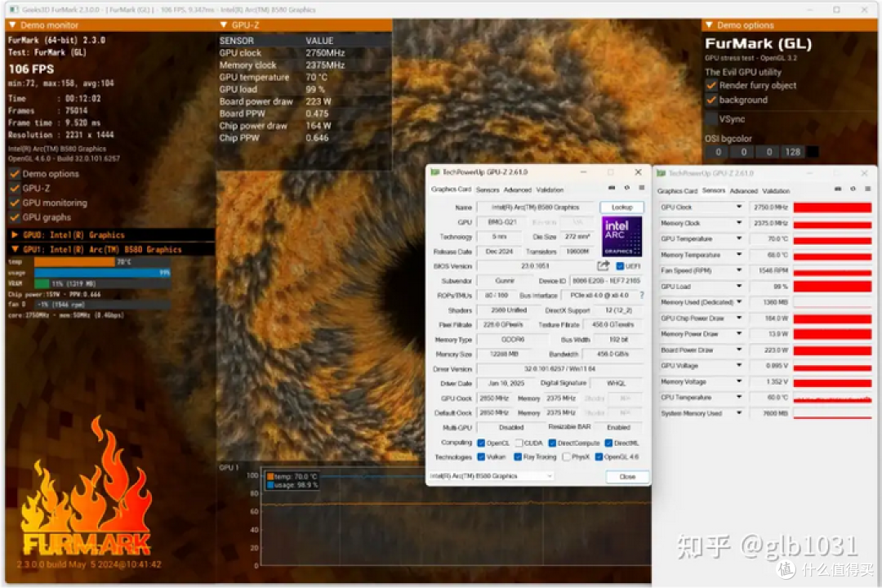
Task: Click the Name field Intel Arc B580 Graphics
Action: (x=536, y=207)
